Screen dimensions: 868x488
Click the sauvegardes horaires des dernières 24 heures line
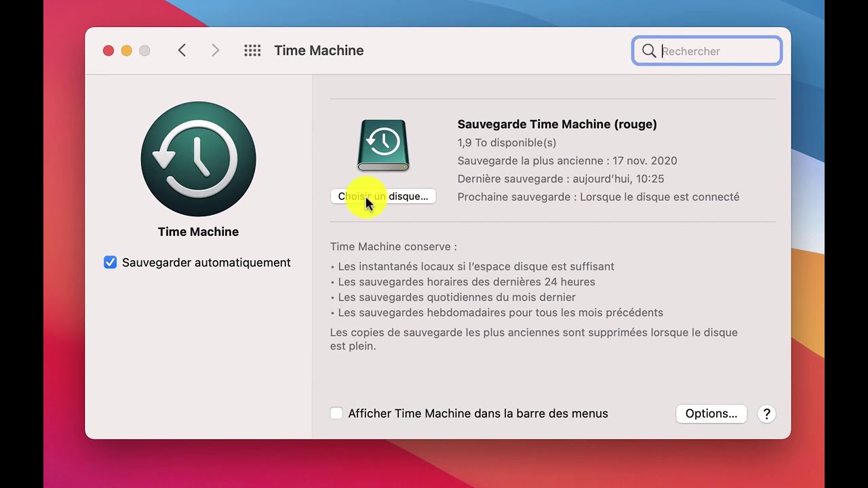click(x=462, y=282)
